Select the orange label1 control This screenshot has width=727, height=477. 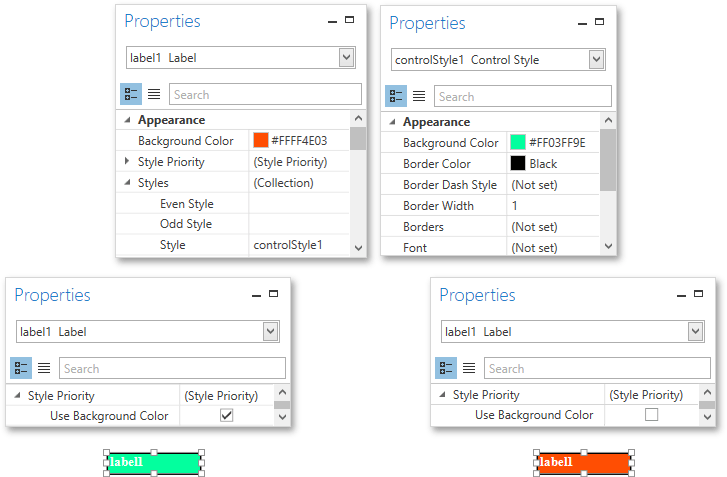(584, 463)
